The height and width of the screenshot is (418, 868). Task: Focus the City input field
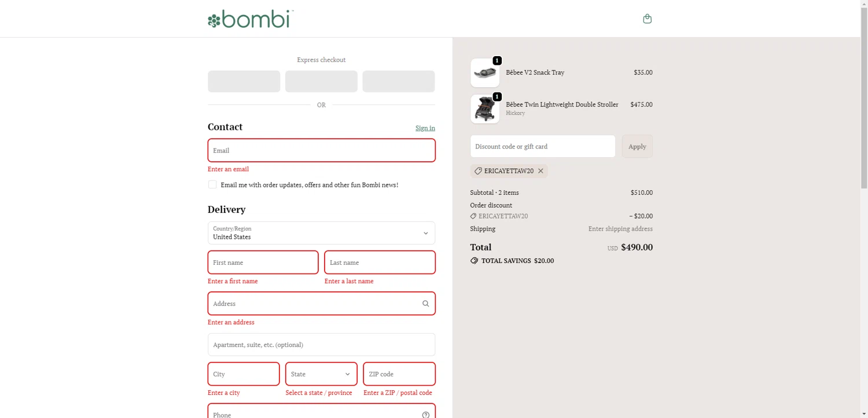(244, 374)
